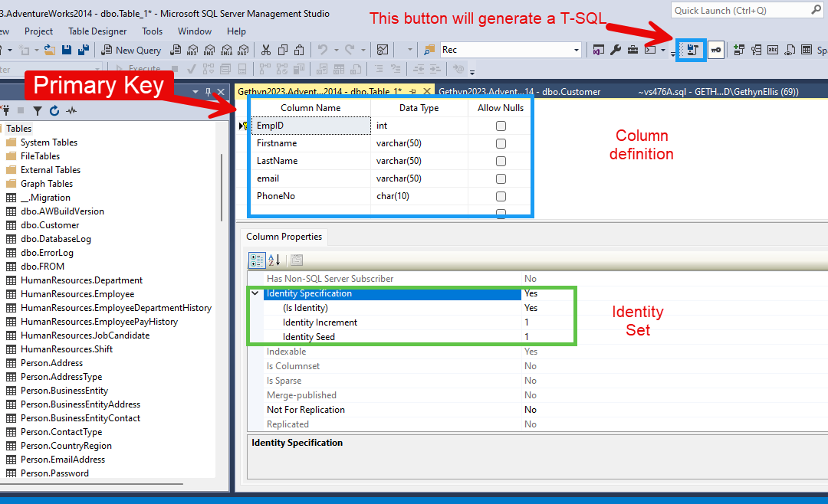This screenshot has width=828, height=504.
Task: Click the Object Explorer vertical scrollbar
Action: pyautogui.click(x=222, y=188)
